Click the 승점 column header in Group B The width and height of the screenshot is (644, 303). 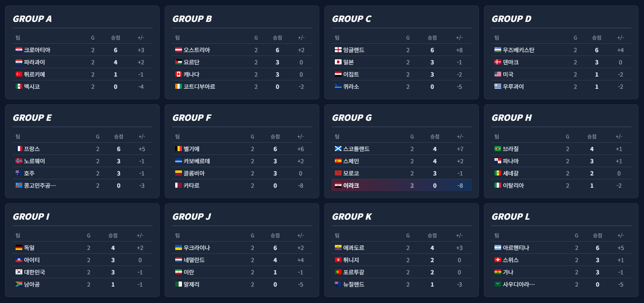tap(277, 38)
